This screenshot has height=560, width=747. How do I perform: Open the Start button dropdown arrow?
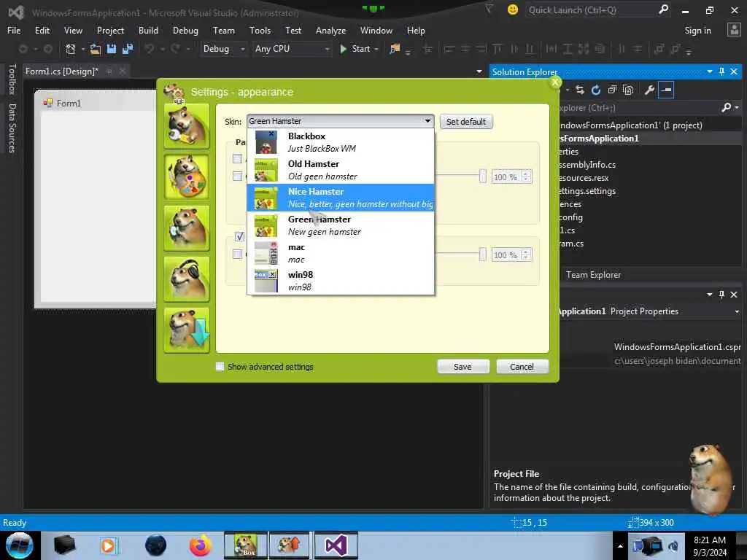tap(376, 49)
